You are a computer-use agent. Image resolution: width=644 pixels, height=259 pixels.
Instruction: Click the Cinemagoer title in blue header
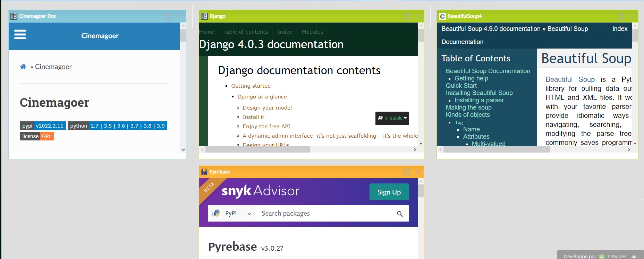100,36
